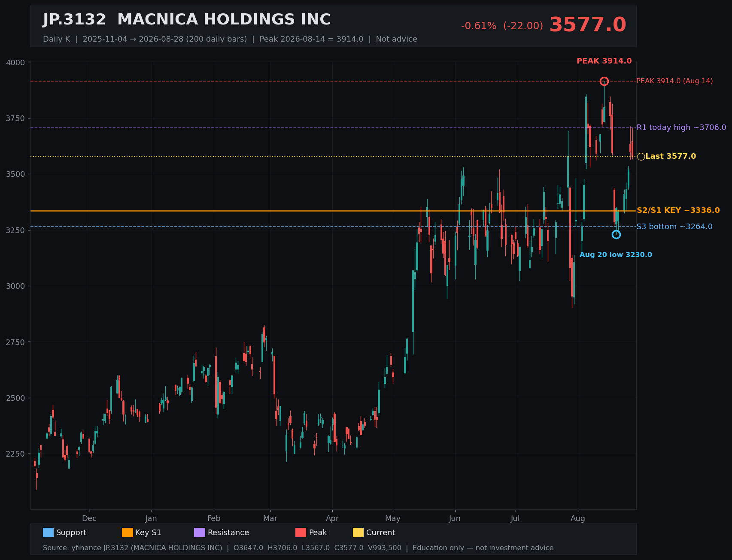Click the yellow circle beside 'Last 3577.0'
732x560 pixels.
pyautogui.click(x=641, y=157)
